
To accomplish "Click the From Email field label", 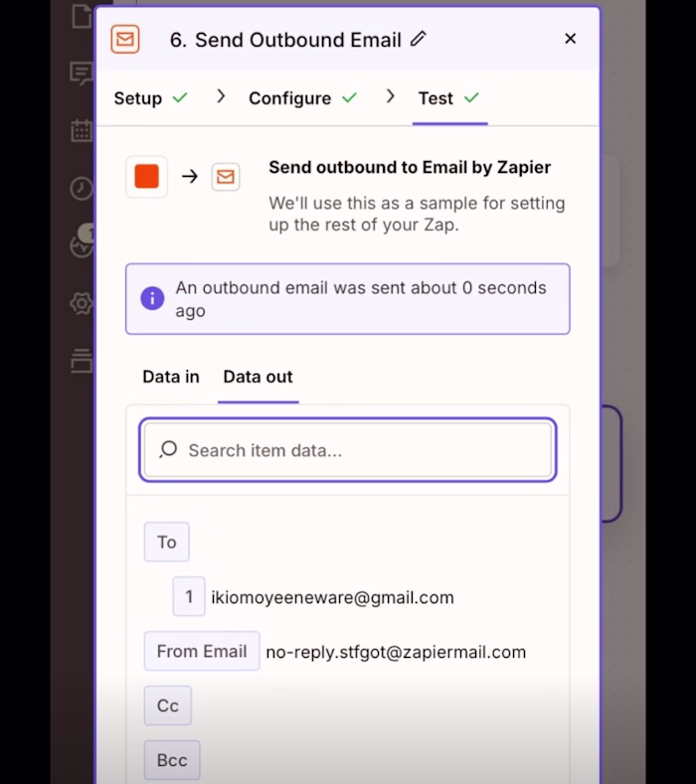I will [202, 651].
